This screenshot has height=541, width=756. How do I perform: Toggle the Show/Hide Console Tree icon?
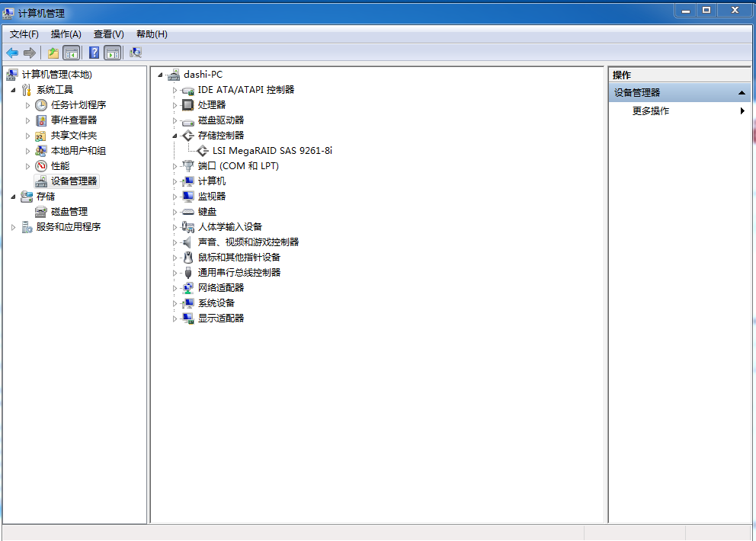coord(72,53)
